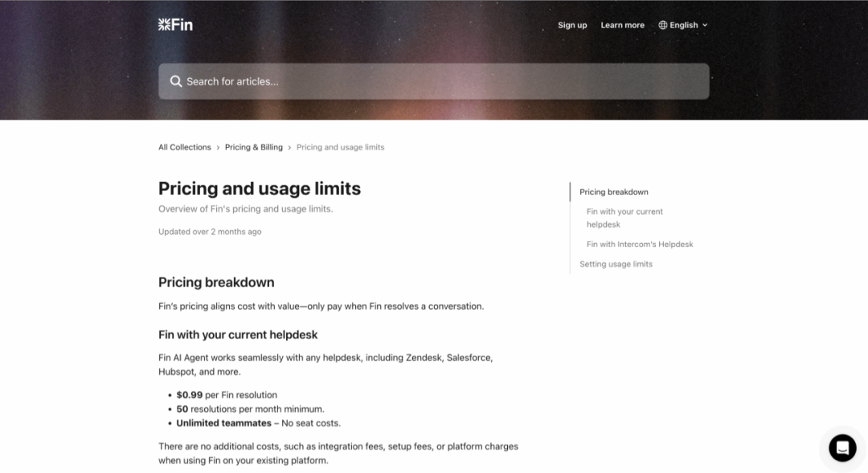Viewport: 868px width, 473px height.
Task: Click the Updated over 2 months ago text
Action: pos(210,232)
